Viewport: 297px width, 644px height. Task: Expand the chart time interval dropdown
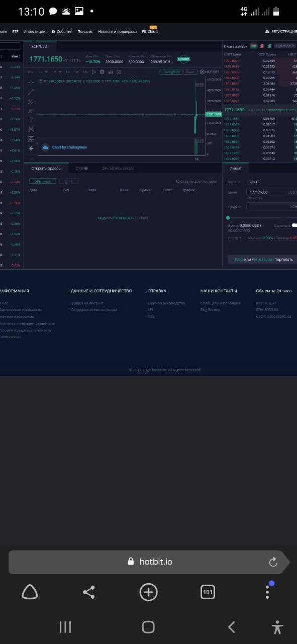43,72
